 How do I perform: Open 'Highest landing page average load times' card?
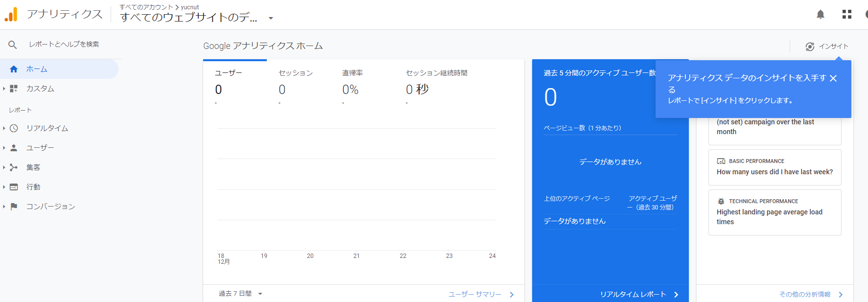(x=774, y=212)
